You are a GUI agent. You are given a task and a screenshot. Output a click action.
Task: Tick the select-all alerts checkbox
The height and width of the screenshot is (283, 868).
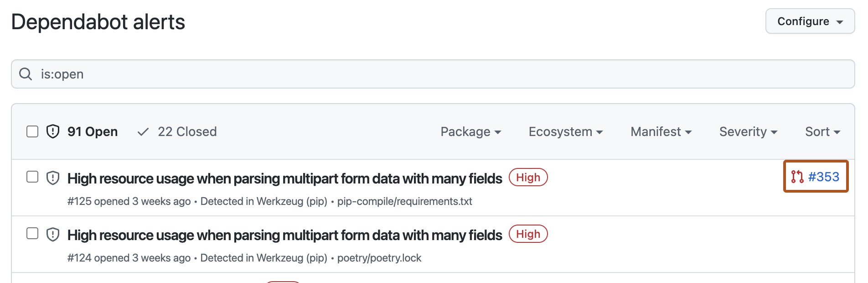32,131
